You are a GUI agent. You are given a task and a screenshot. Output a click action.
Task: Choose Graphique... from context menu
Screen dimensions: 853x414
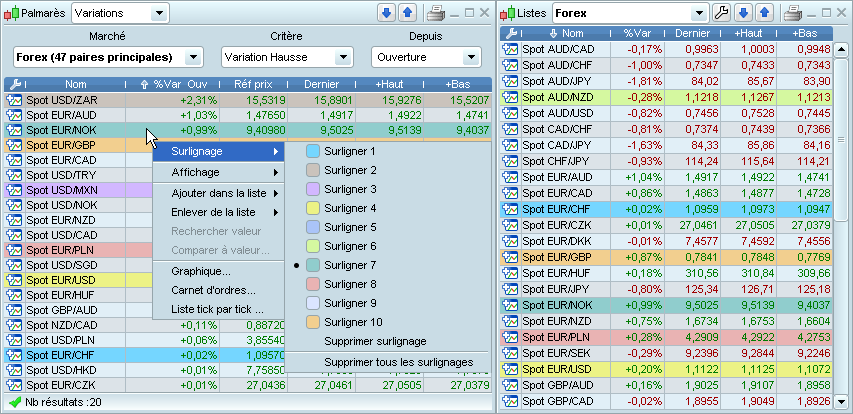tap(219, 271)
